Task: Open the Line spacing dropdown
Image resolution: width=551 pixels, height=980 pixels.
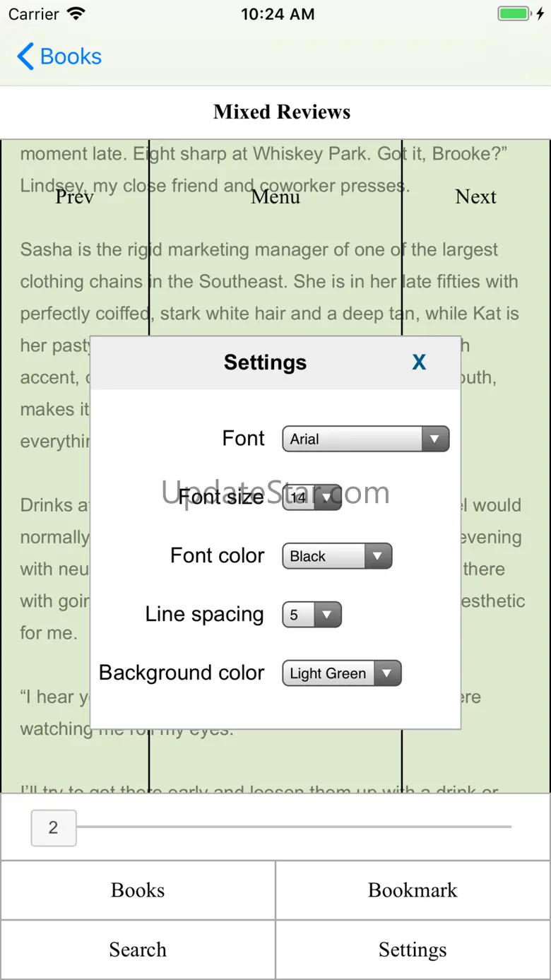Action: (312, 615)
